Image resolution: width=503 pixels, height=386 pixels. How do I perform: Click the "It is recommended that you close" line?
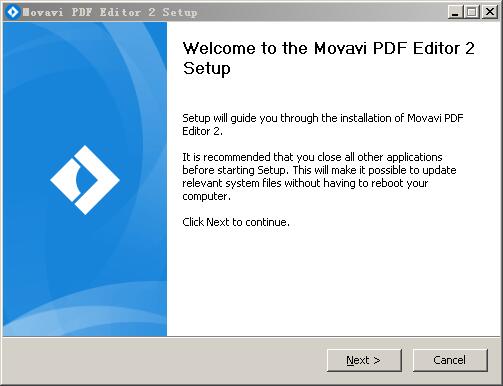click(x=312, y=157)
